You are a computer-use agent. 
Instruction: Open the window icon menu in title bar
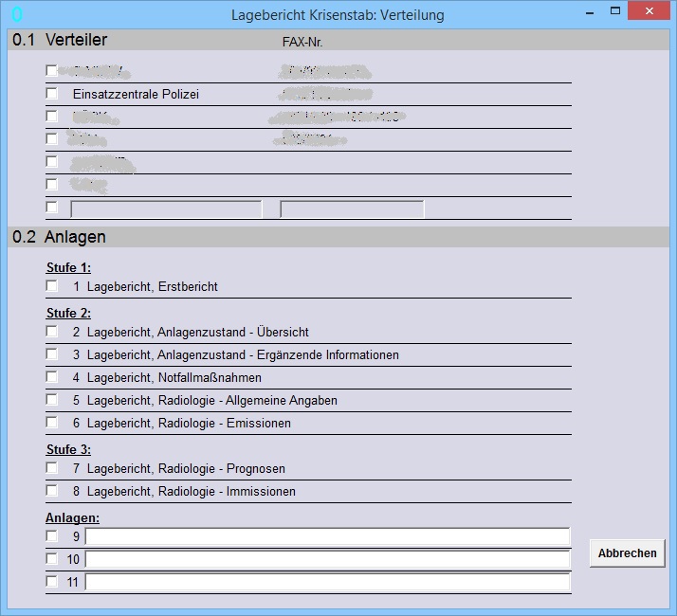(x=17, y=14)
